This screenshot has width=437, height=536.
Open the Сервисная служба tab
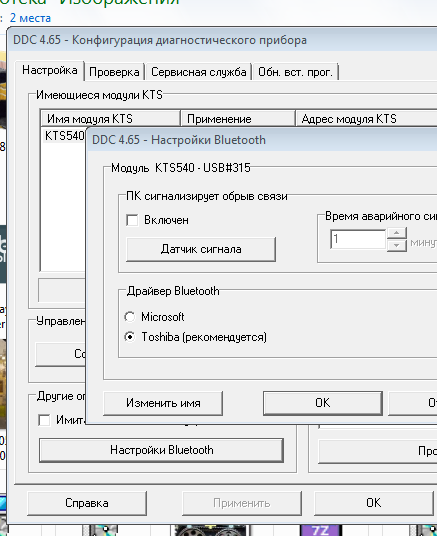[199, 72]
